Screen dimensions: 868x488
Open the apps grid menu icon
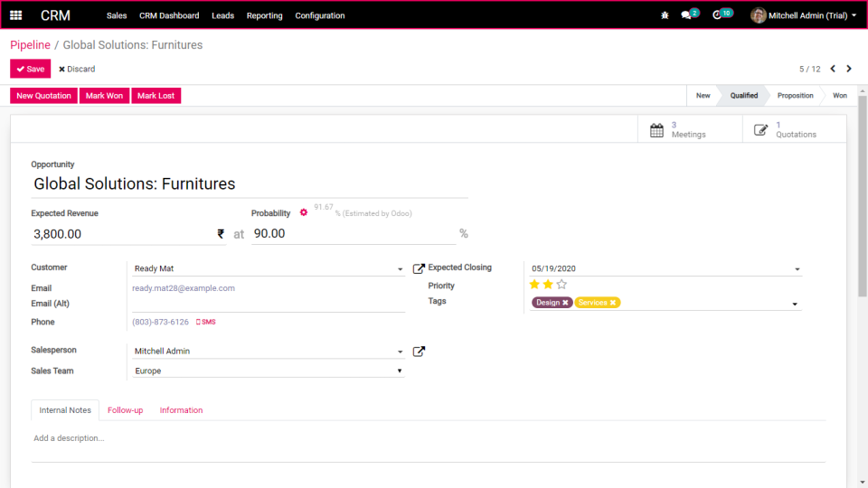tap(16, 15)
